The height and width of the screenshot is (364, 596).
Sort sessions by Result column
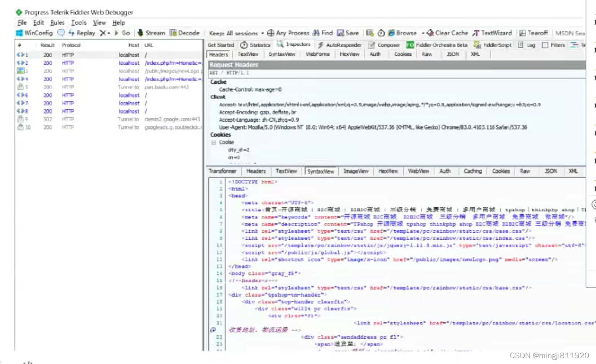pyautogui.click(x=48, y=45)
